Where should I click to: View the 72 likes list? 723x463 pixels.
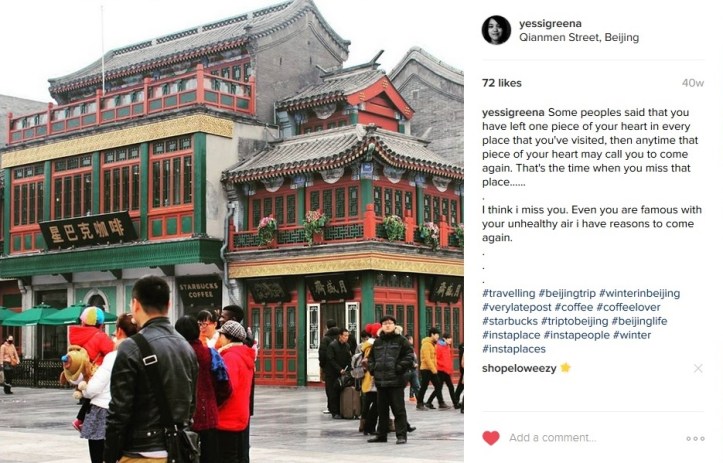502,83
